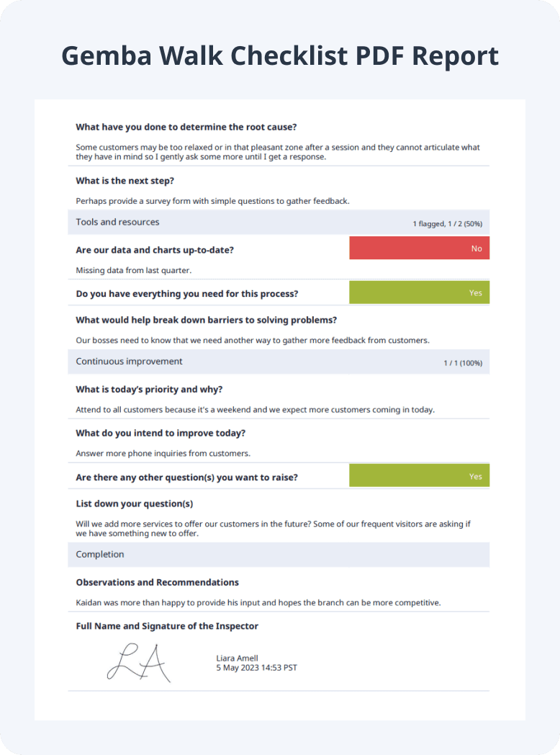This screenshot has width=560, height=755.
Task: Select the "Observations and Recommendations" heading
Action: pyautogui.click(x=157, y=582)
